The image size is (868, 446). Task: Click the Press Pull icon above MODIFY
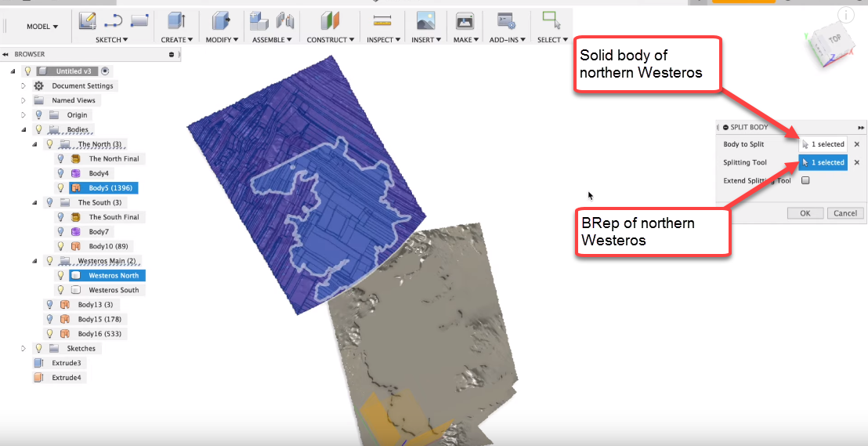pos(222,21)
